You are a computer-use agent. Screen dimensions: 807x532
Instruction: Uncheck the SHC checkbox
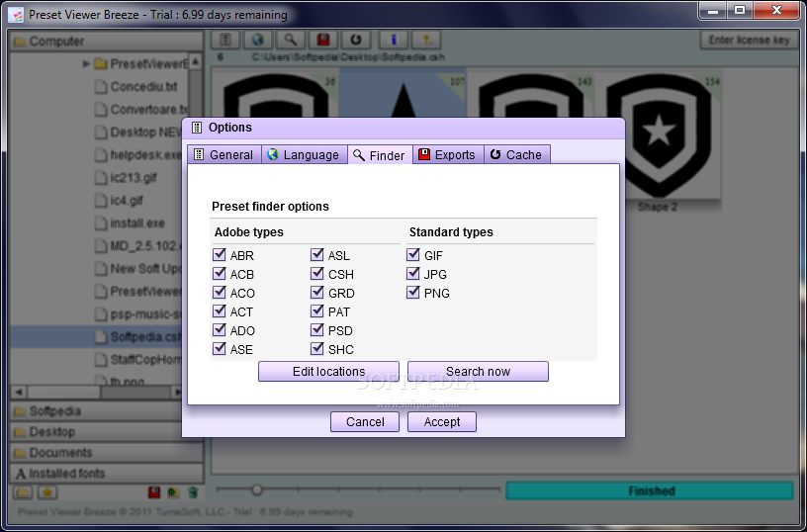pyautogui.click(x=317, y=348)
